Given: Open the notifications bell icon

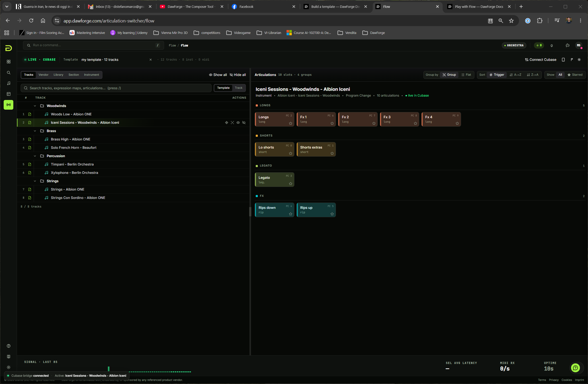Looking at the screenshot, I should (552, 45).
